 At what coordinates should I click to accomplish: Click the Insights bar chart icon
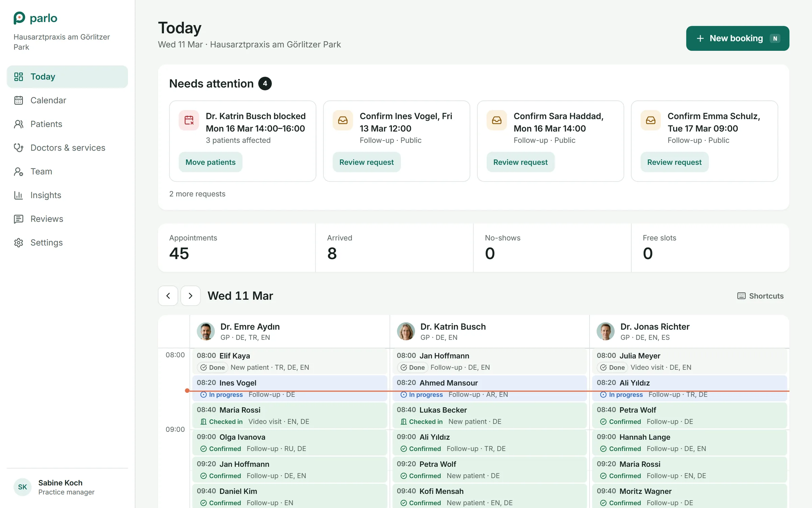click(19, 195)
